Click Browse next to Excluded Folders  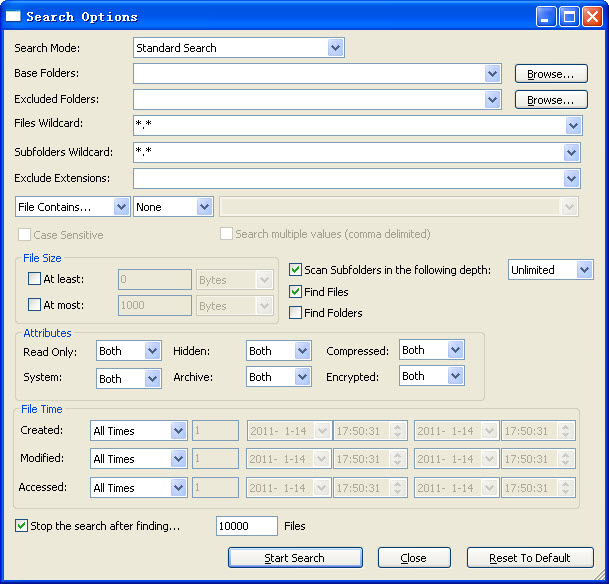coord(550,100)
